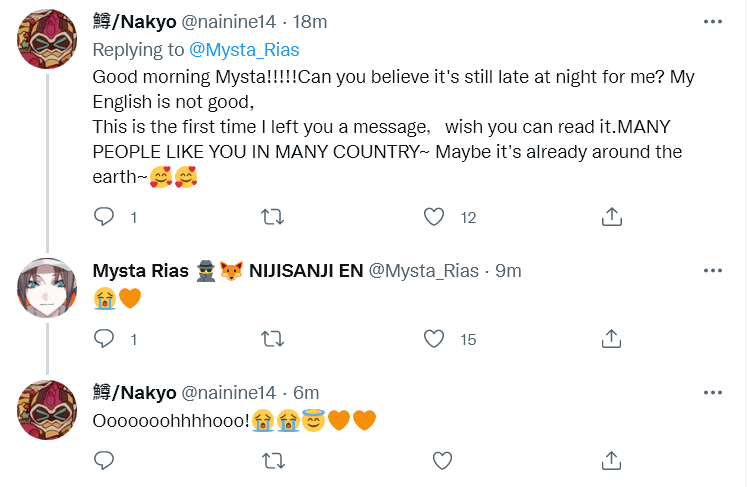Open more options on Nakyo's last tweet

pos(712,393)
